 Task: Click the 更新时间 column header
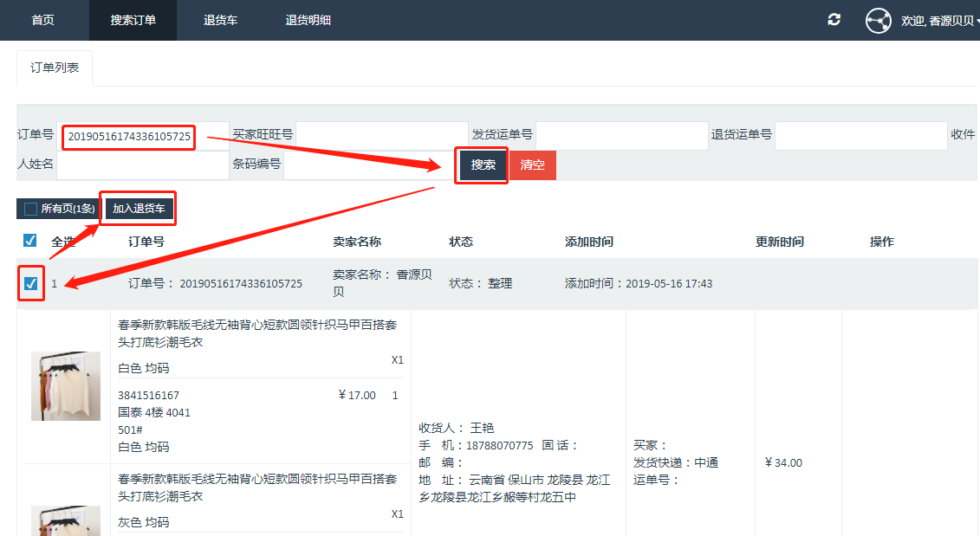[779, 242]
